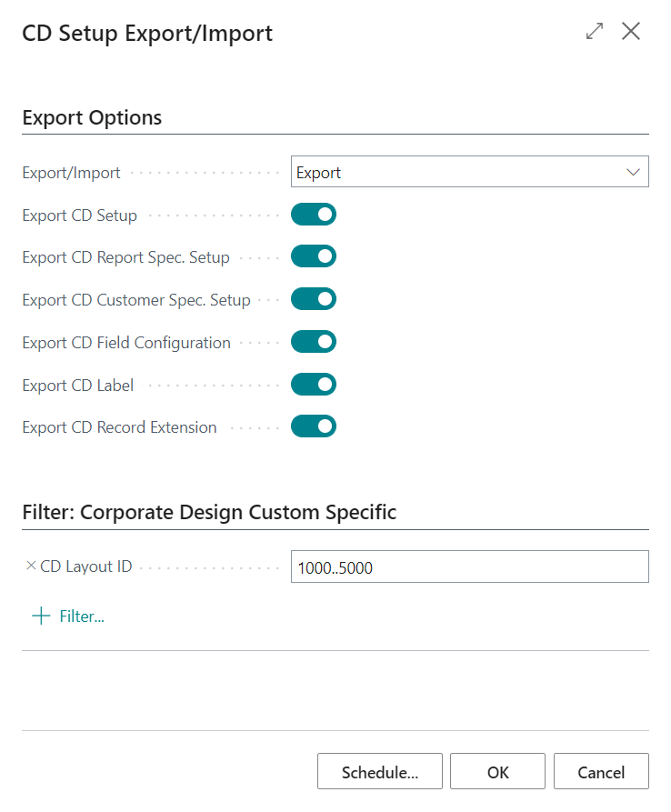The height and width of the screenshot is (812, 671).
Task: Click the Export CD Setup caption
Action: click(80, 216)
